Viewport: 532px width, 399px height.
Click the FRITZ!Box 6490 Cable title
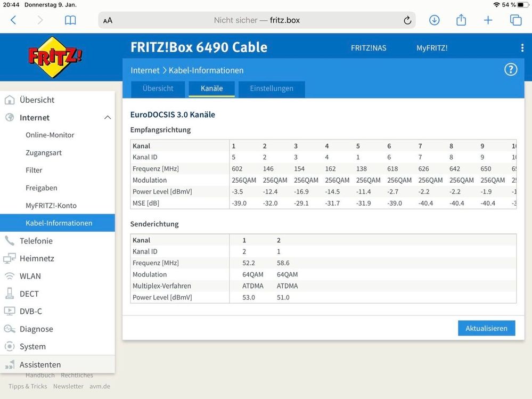click(x=199, y=47)
